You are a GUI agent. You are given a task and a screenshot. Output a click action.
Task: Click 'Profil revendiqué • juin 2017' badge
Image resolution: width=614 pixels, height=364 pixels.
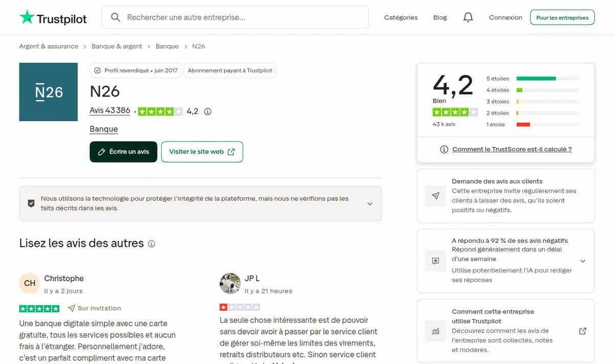tap(136, 71)
